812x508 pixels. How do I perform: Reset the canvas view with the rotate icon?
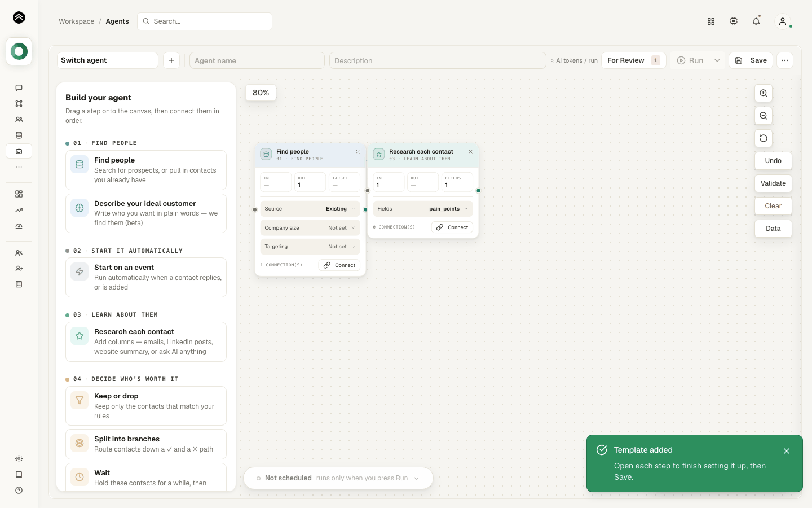tap(764, 138)
